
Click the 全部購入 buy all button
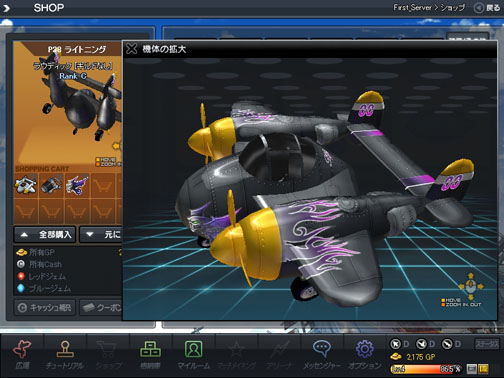tap(45, 235)
